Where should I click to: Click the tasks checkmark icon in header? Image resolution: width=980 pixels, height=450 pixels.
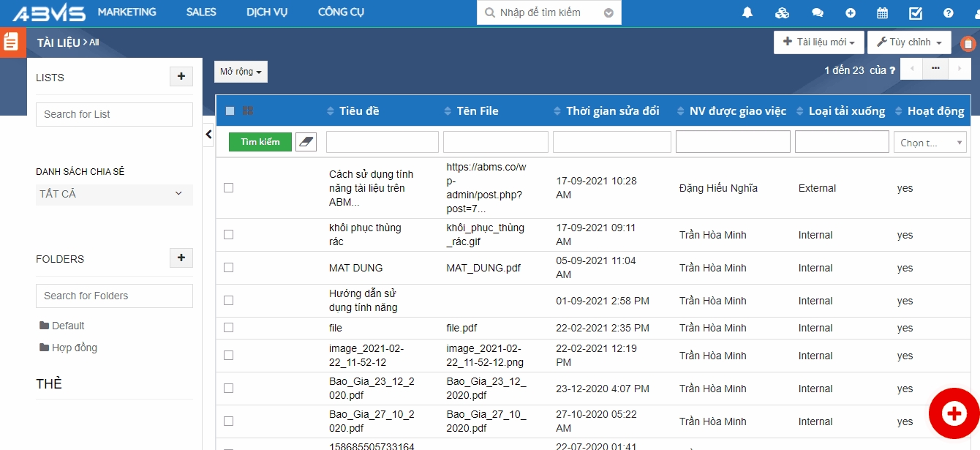[915, 13]
